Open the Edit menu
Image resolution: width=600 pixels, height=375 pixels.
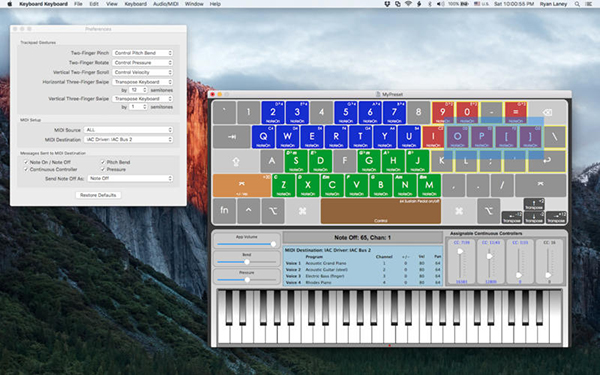[x=94, y=4]
